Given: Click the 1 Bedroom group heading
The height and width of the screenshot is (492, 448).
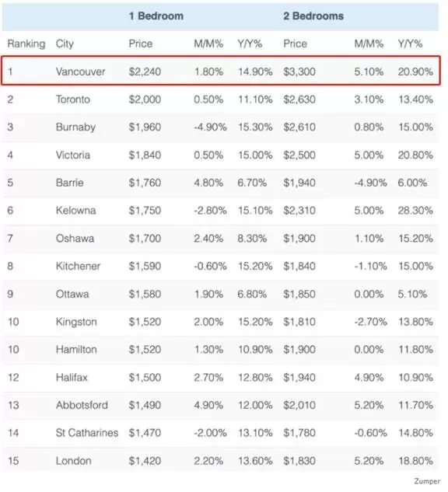Looking at the screenshot, I should (156, 16).
